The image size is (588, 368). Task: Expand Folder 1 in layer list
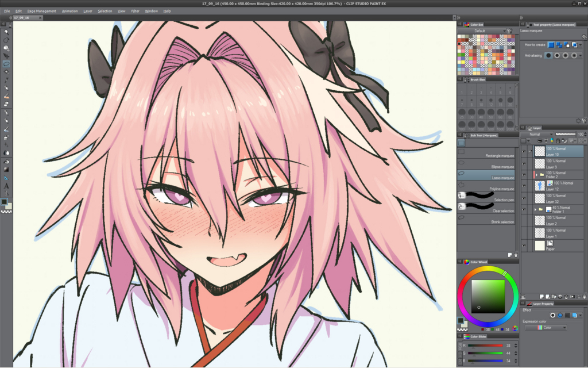[x=535, y=209]
